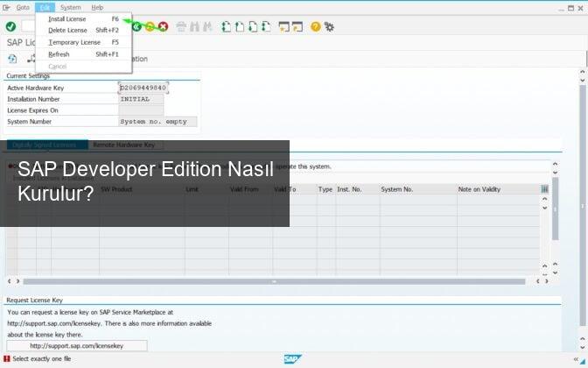Click the Active Hardware Key field

(x=143, y=88)
